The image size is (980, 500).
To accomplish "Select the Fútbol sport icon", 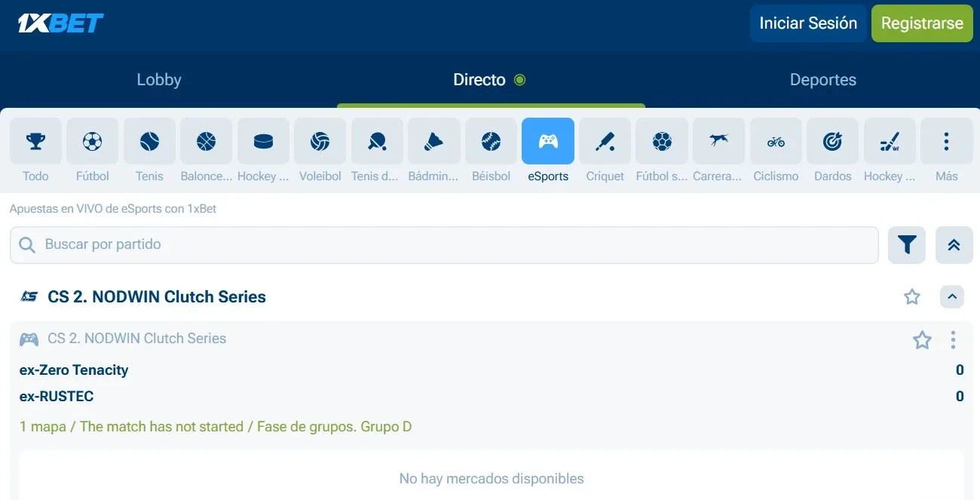I will [x=92, y=141].
